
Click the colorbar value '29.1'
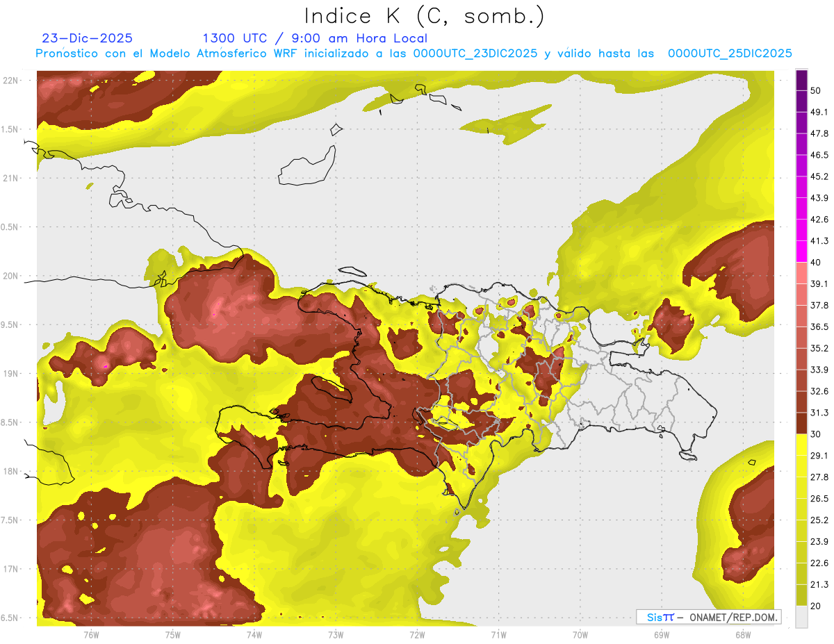pyautogui.click(x=819, y=456)
